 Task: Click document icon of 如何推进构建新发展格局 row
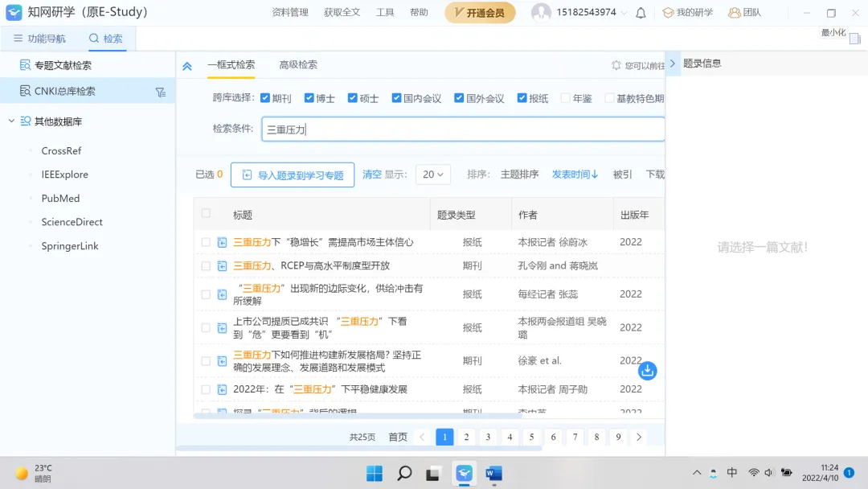point(222,361)
